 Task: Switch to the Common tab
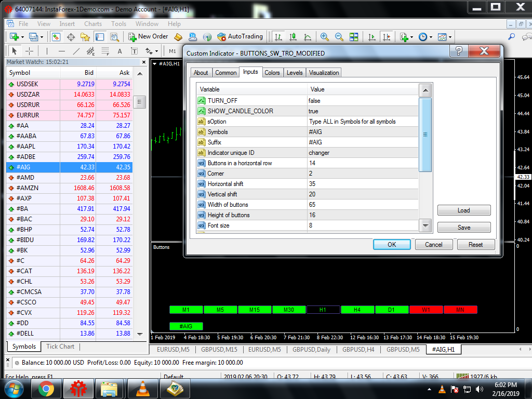coord(225,73)
